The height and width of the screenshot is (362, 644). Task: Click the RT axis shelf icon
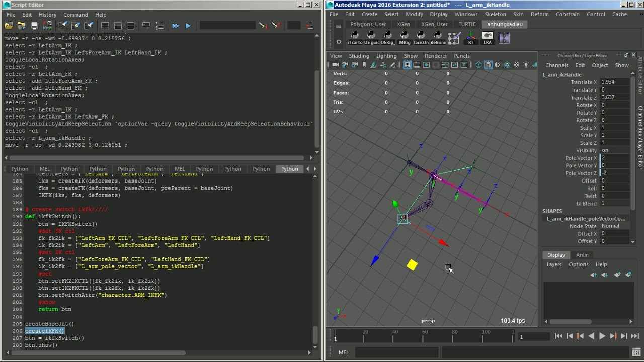coord(471,38)
